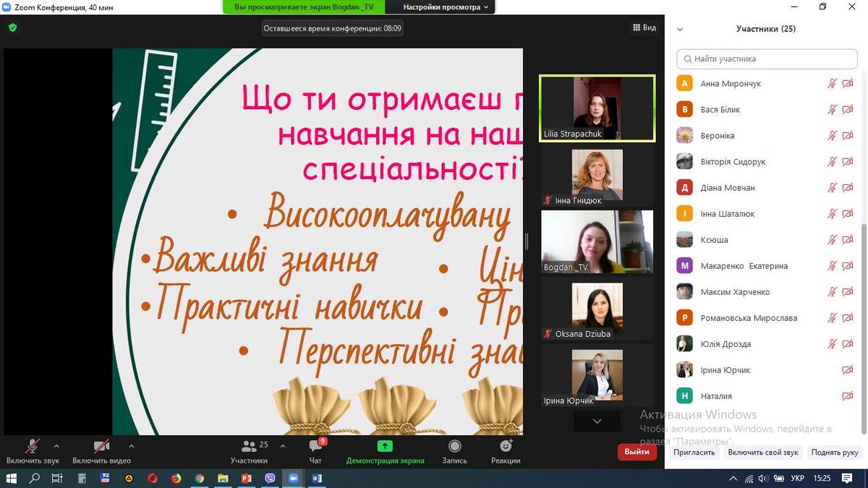Screen dimensions: 868x488
Task: Click the participant search field
Action: (x=767, y=59)
